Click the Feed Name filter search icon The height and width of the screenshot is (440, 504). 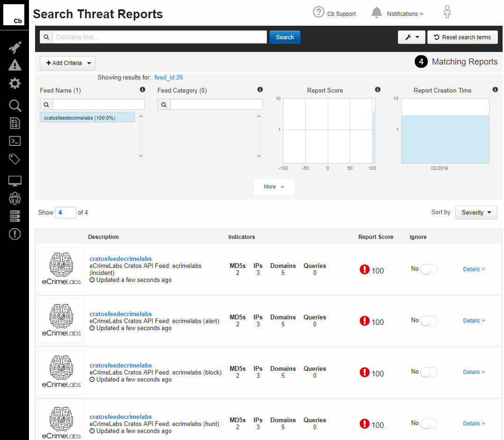click(46, 104)
